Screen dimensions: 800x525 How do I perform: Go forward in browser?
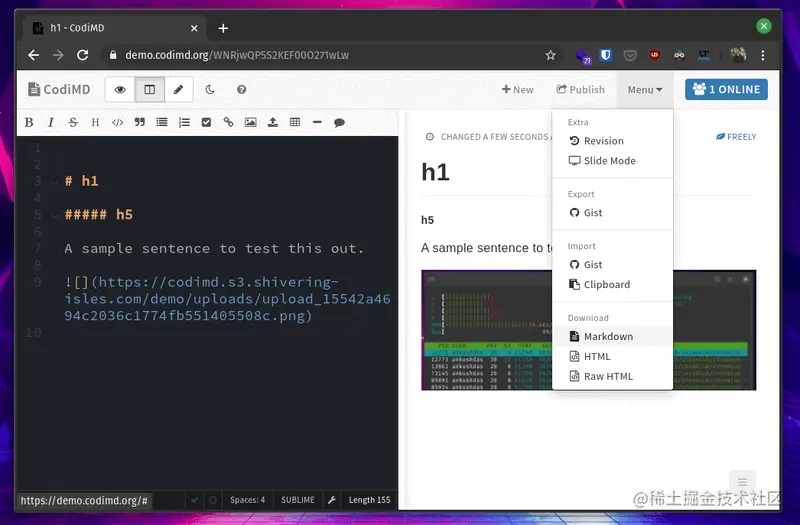[x=58, y=55]
